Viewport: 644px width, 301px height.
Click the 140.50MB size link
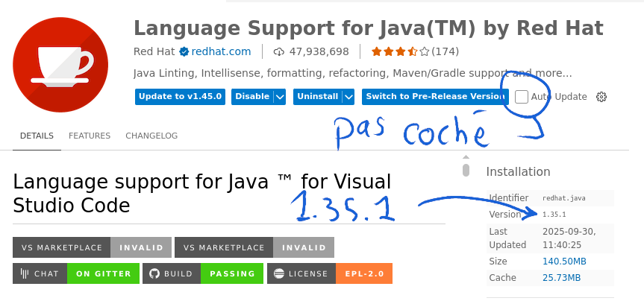pyautogui.click(x=564, y=261)
